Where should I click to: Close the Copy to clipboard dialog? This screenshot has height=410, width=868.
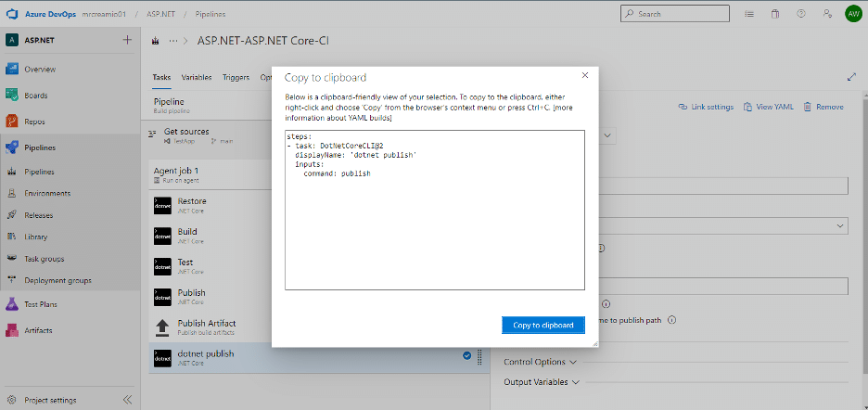pos(585,75)
